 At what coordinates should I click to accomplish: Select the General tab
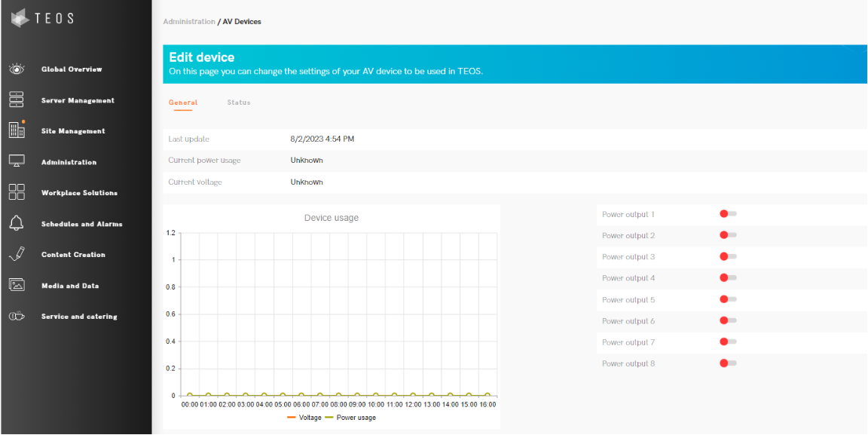click(183, 103)
